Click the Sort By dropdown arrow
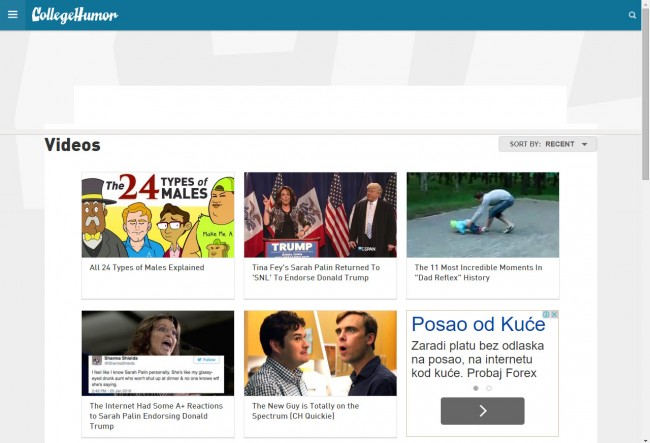 pyautogui.click(x=585, y=144)
